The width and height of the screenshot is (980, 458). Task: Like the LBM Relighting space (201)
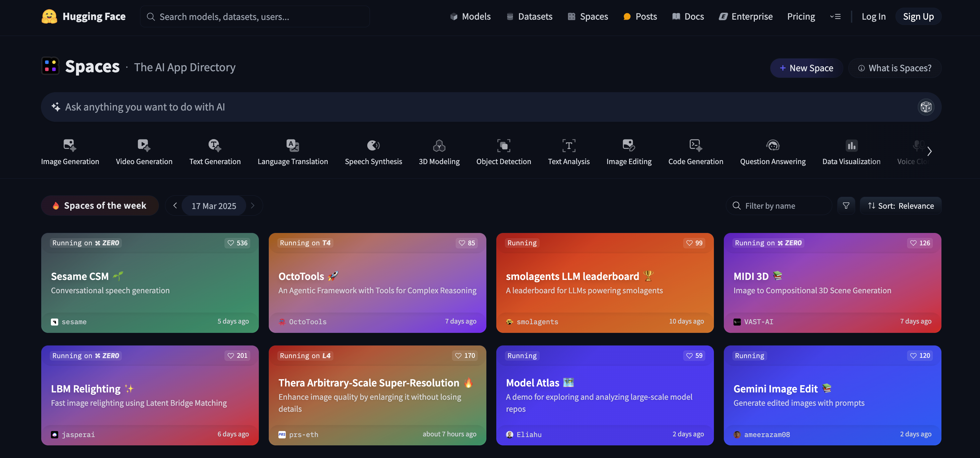pyautogui.click(x=238, y=355)
